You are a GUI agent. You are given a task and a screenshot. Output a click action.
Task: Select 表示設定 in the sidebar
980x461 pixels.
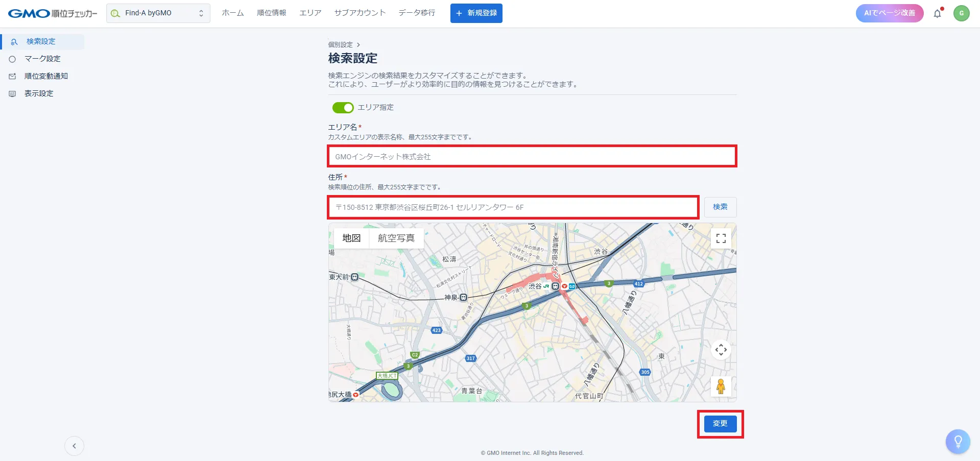(x=43, y=93)
